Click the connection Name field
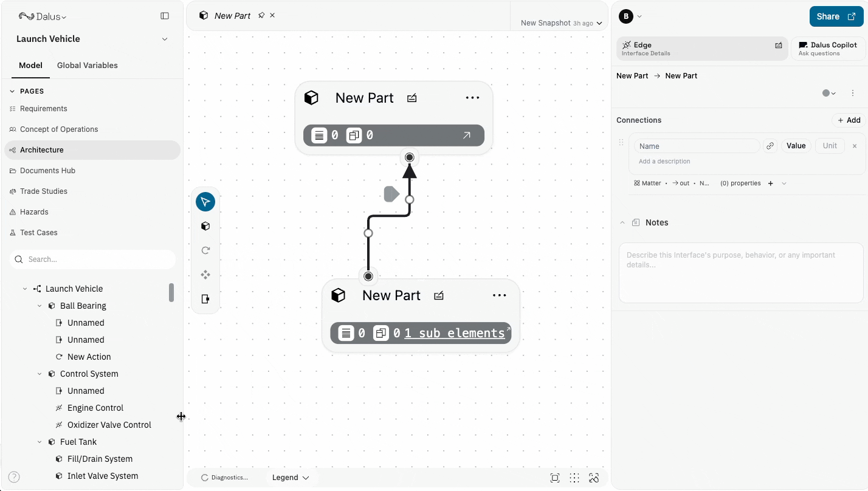The width and height of the screenshot is (868, 491). coord(697,146)
